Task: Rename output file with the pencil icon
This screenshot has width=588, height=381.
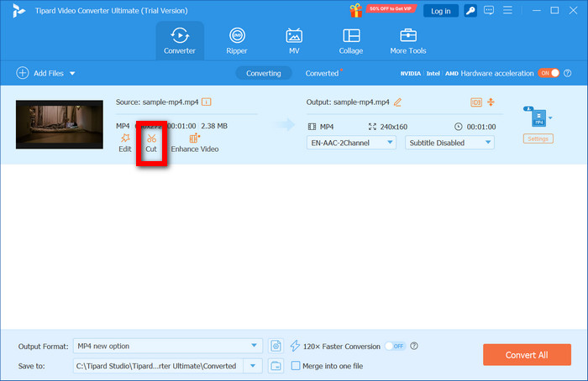Action: pos(397,102)
